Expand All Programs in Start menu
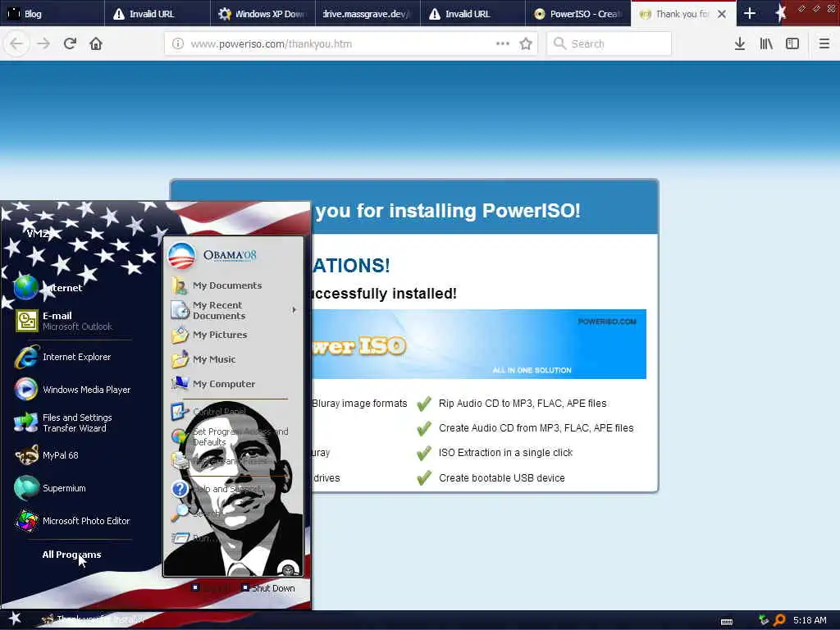Viewport: 840px width, 630px height. (72, 555)
